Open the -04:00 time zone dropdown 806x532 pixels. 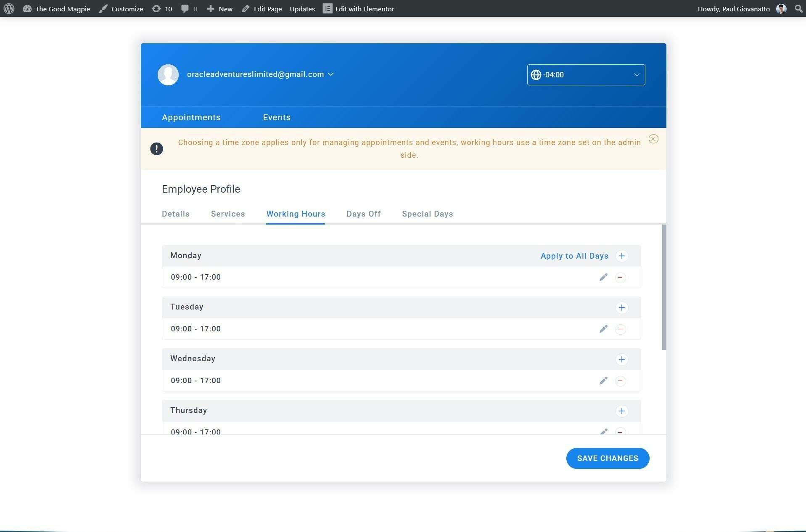pos(586,75)
